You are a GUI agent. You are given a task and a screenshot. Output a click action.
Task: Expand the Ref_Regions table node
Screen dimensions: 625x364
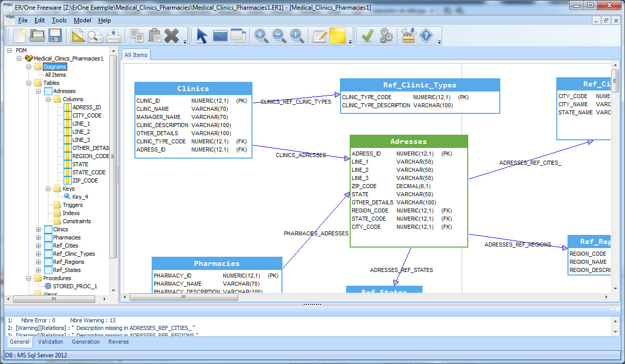[38, 262]
